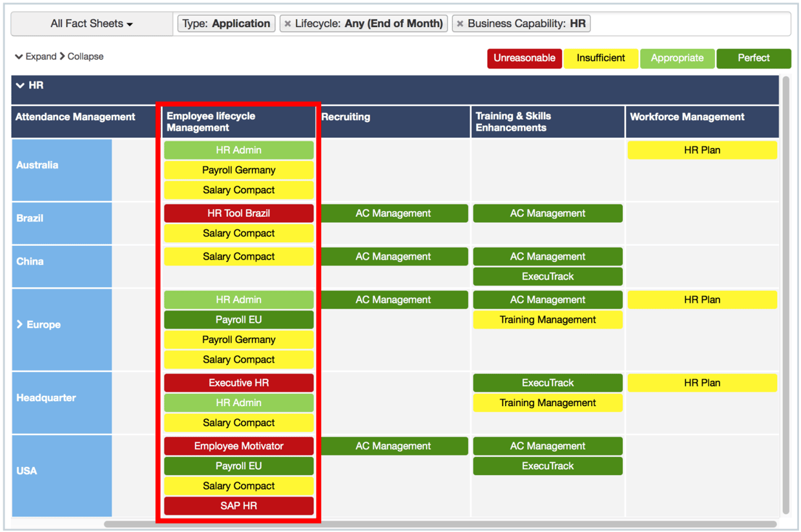Open Training Management for Headquarter
This screenshot has height=532, width=801.
pos(548,402)
